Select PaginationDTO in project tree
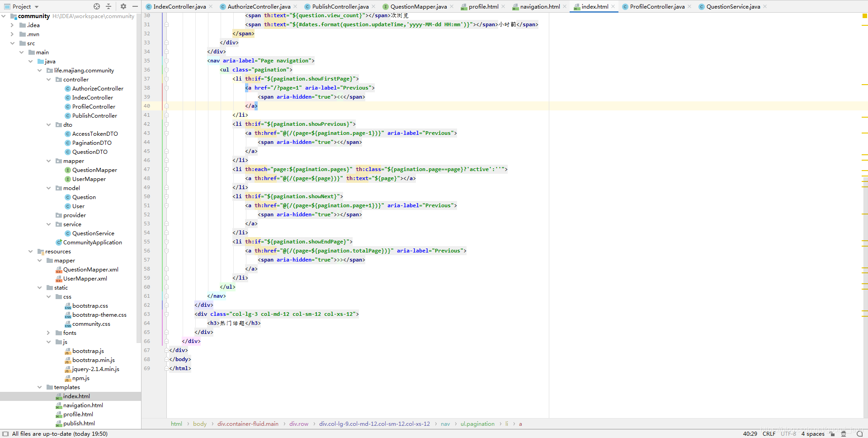 [92, 143]
